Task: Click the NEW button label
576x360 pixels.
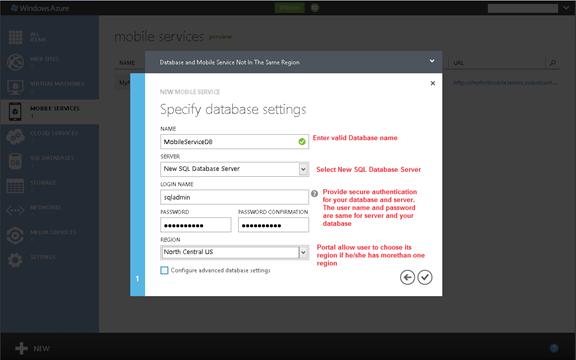Action: click(42, 349)
